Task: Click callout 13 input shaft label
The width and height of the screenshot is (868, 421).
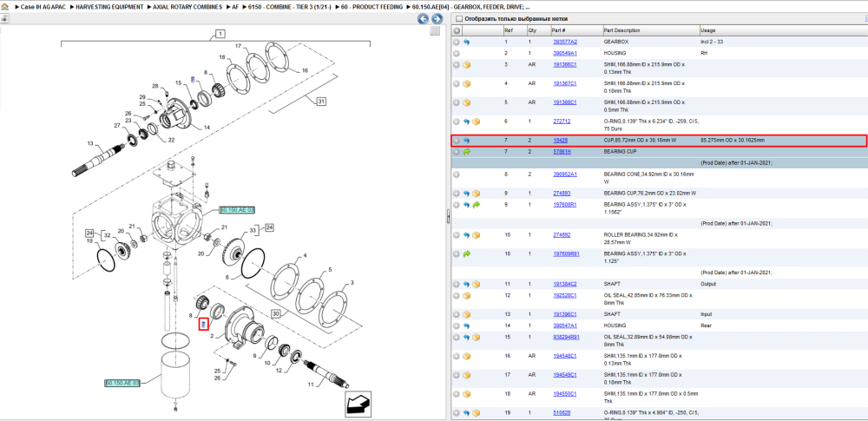Action: [90, 143]
